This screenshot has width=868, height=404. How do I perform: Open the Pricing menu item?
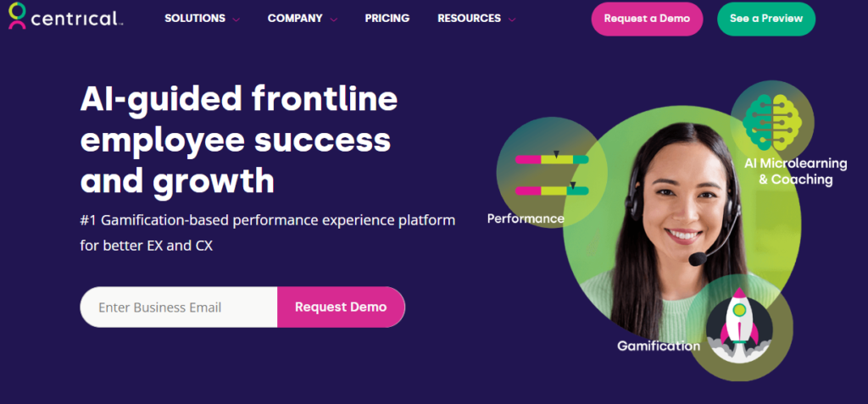tap(387, 18)
